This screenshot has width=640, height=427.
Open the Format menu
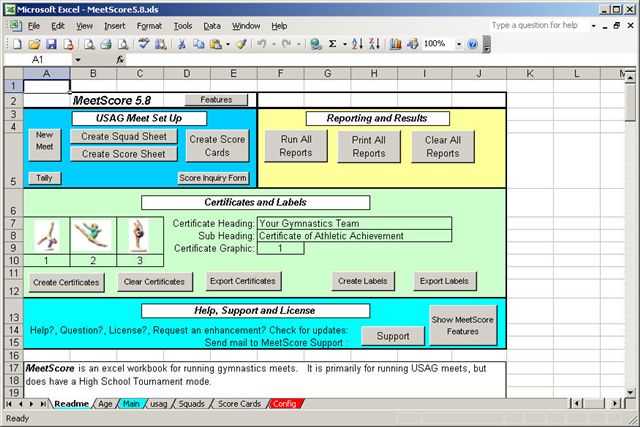click(x=149, y=26)
